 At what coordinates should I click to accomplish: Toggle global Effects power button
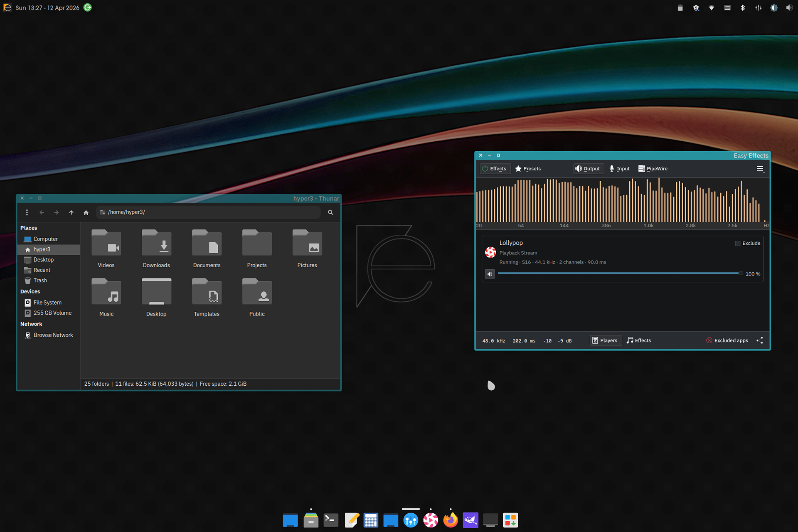[495, 169]
